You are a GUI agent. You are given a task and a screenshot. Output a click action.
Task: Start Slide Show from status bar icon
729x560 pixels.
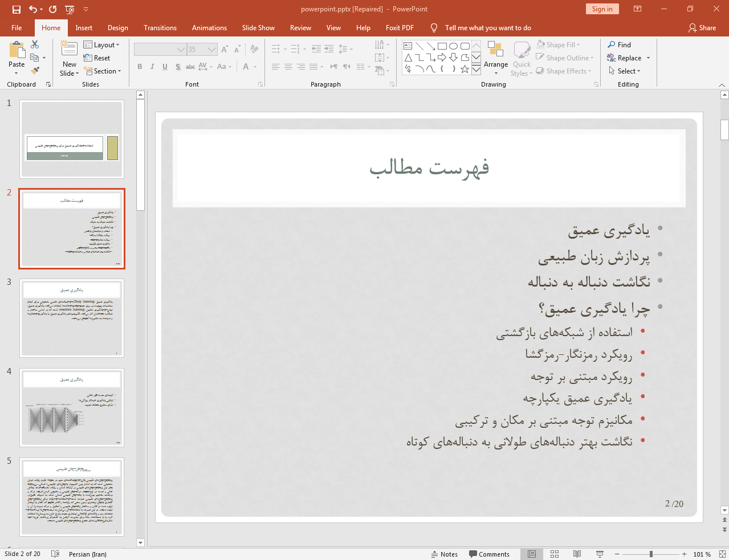600,554
